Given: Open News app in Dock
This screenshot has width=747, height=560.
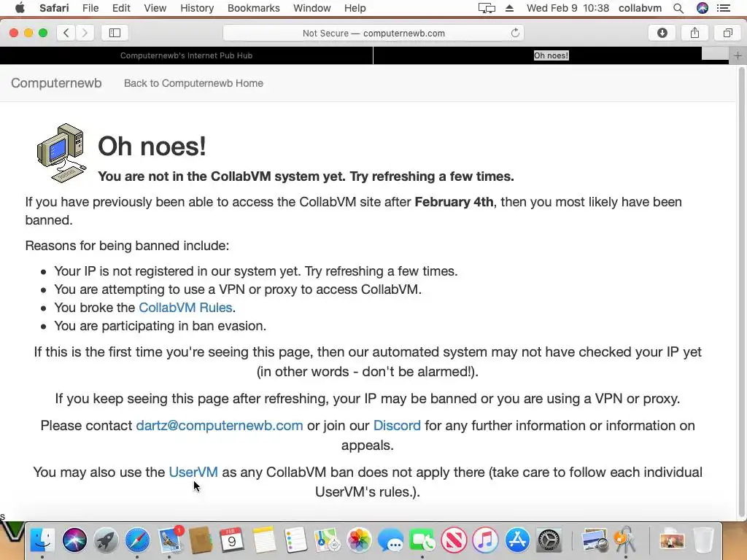Looking at the screenshot, I should pos(454,540).
